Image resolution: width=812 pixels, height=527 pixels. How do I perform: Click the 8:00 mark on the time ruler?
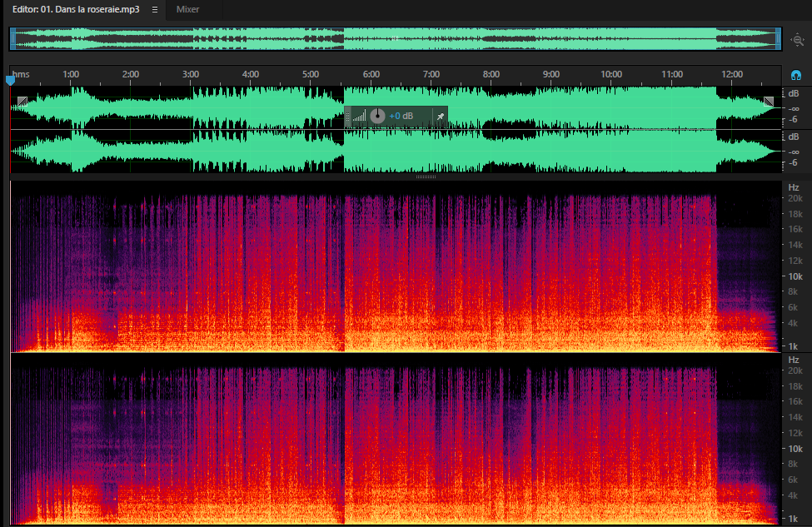[x=491, y=75]
